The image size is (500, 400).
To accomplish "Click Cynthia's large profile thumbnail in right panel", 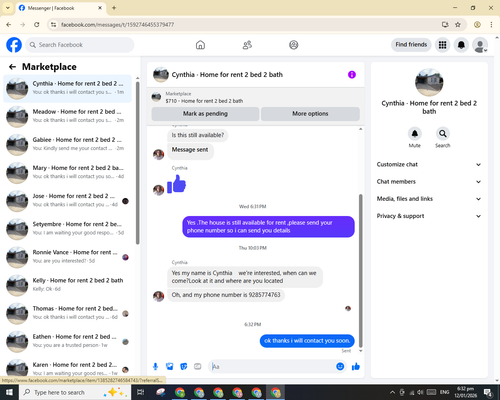I will click(429, 83).
